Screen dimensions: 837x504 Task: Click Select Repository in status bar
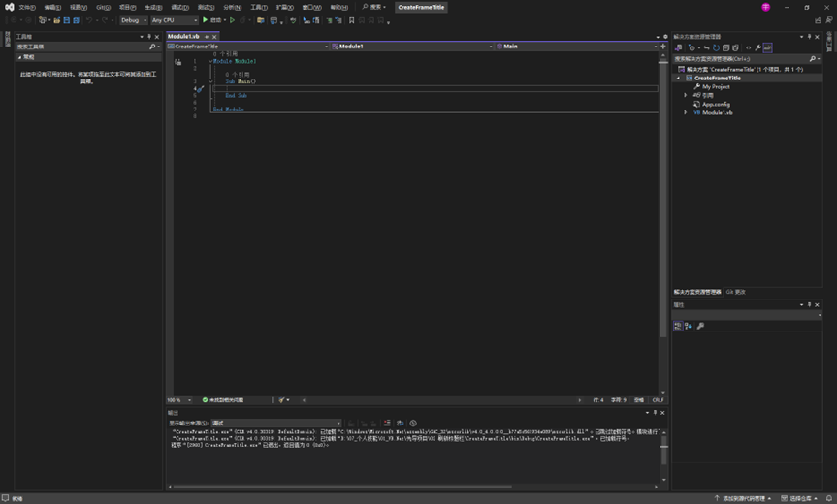point(799,498)
